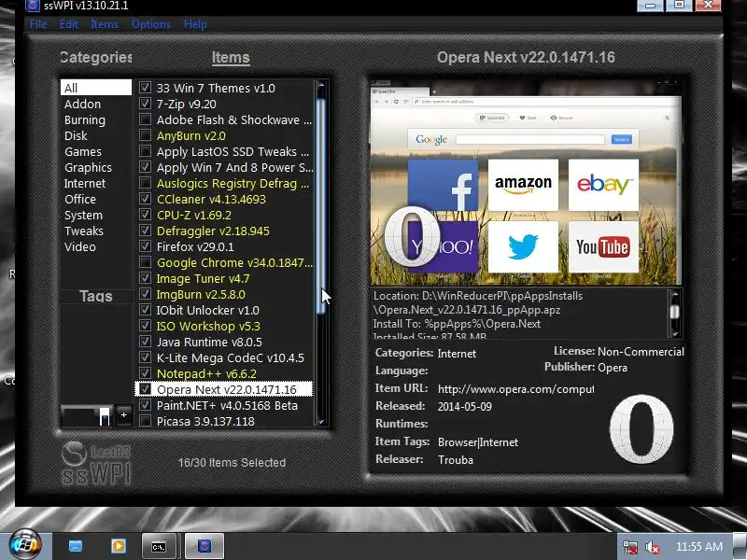Check Auslogics Registry Defrag checkbox

click(x=145, y=183)
